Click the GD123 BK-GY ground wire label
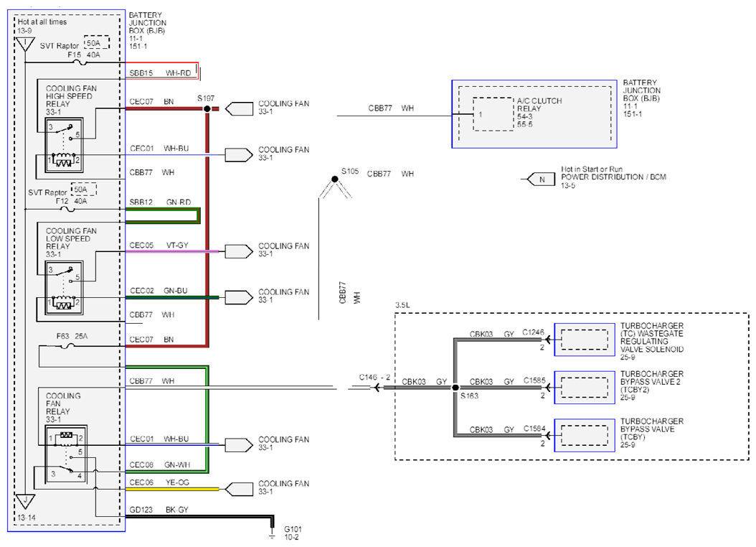This screenshot has width=756, height=547. [x=159, y=510]
